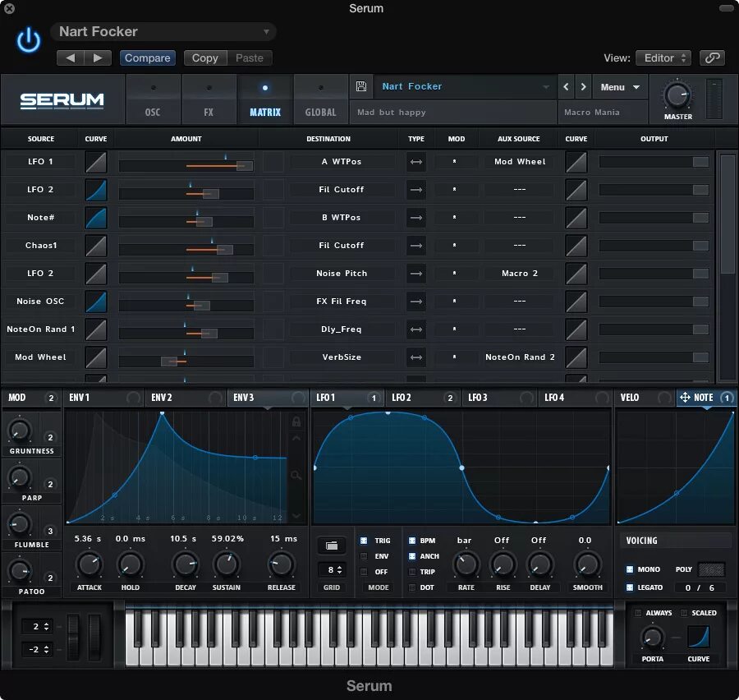The image size is (739, 700).
Task: Open the Nart Focker host preset dropdown
Action: (x=163, y=31)
